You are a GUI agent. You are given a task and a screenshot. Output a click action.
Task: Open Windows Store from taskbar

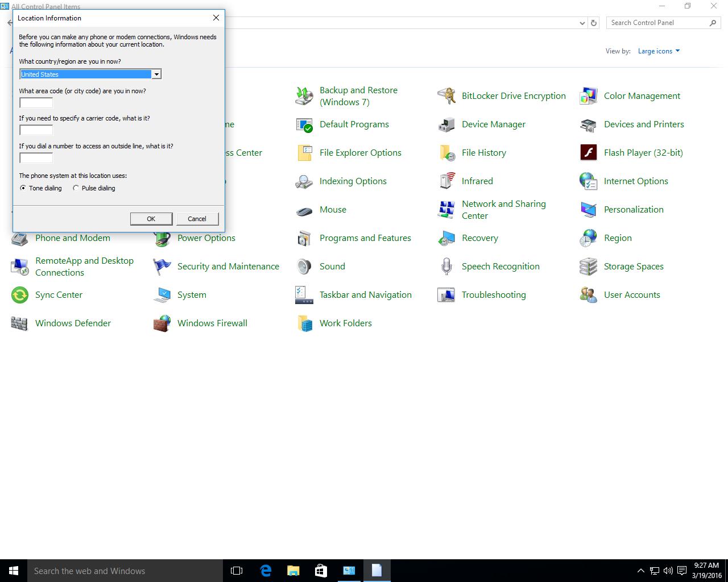pyautogui.click(x=321, y=571)
